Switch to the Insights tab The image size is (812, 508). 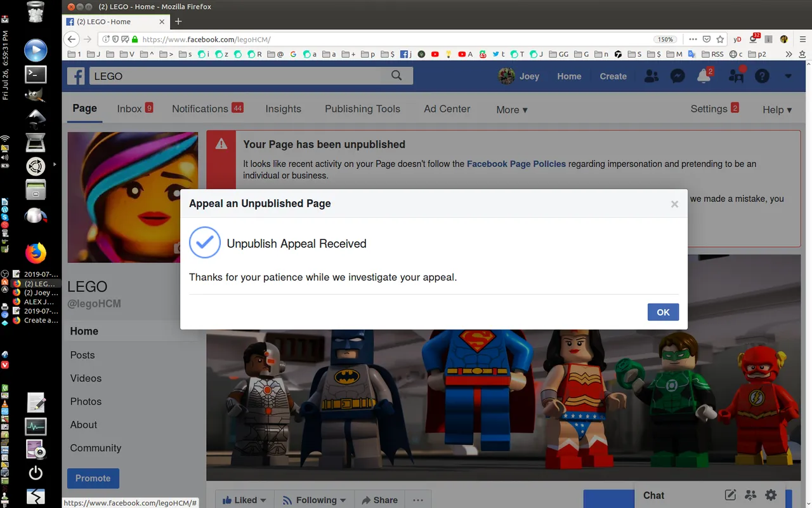click(x=283, y=109)
